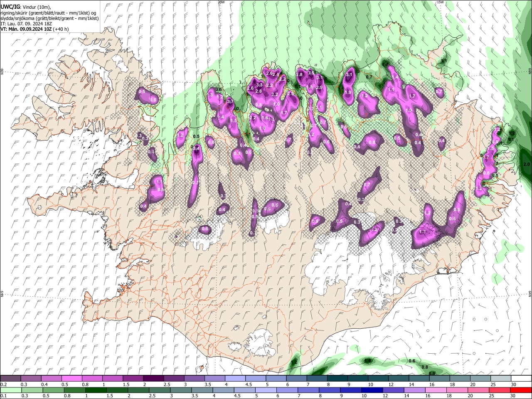Pick the deep blue 10 rain legend swatch
The width and height of the screenshot is (532, 399).
click(x=372, y=390)
